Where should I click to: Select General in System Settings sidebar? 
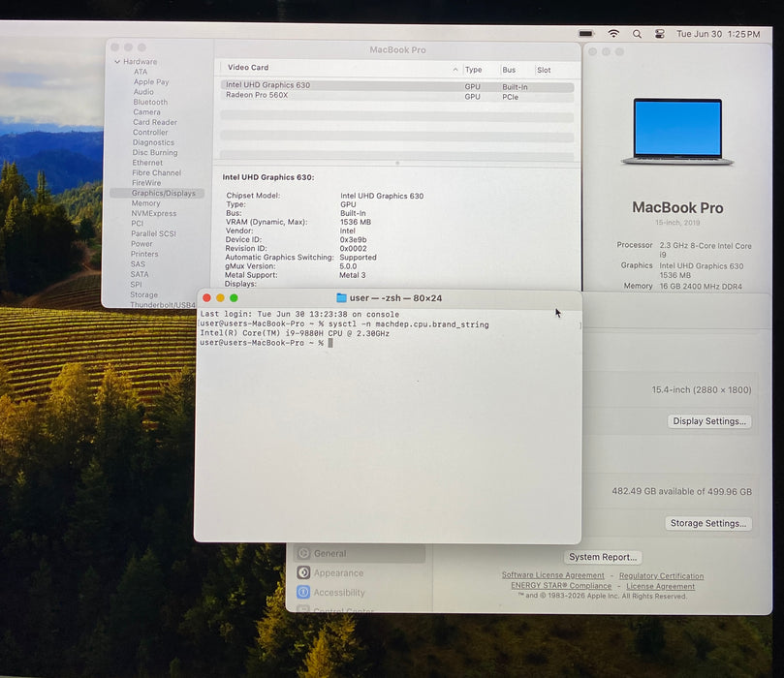coord(360,553)
